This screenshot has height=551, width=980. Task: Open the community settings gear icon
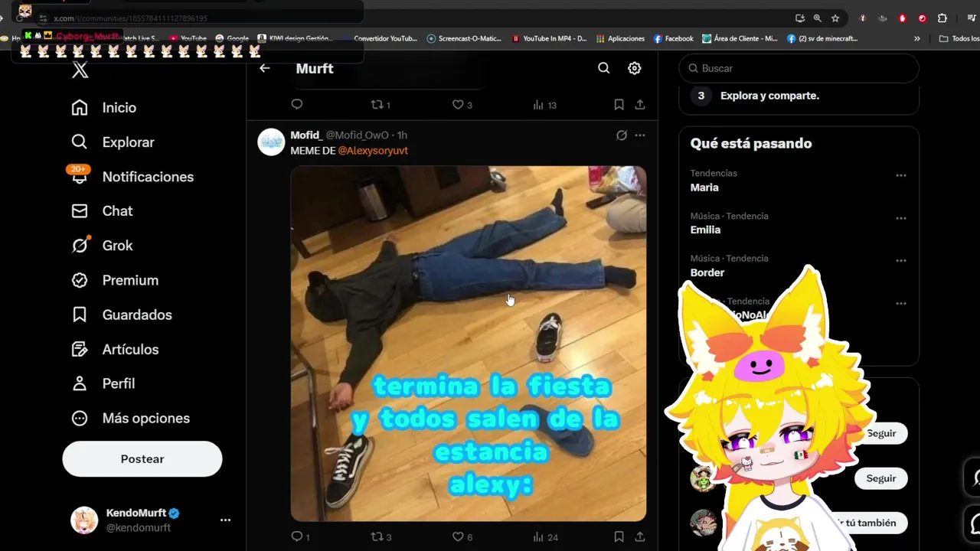(x=635, y=68)
